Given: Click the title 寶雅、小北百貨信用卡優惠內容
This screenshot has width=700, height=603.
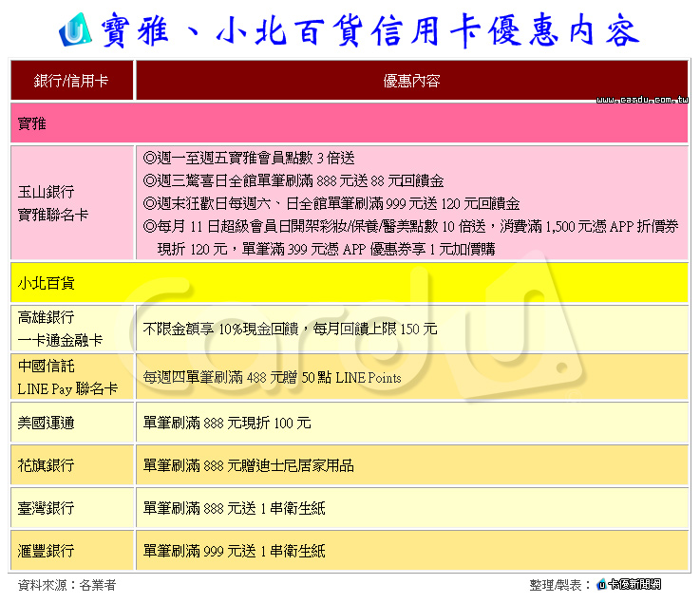Looking at the screenshot, I should click(x=370, y=30).
